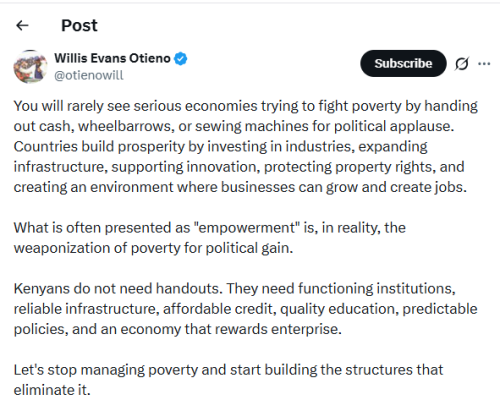Viewport: 500px width, 400px height.
Task: Open the Grok explain-post icon
Action: point(462,63)
